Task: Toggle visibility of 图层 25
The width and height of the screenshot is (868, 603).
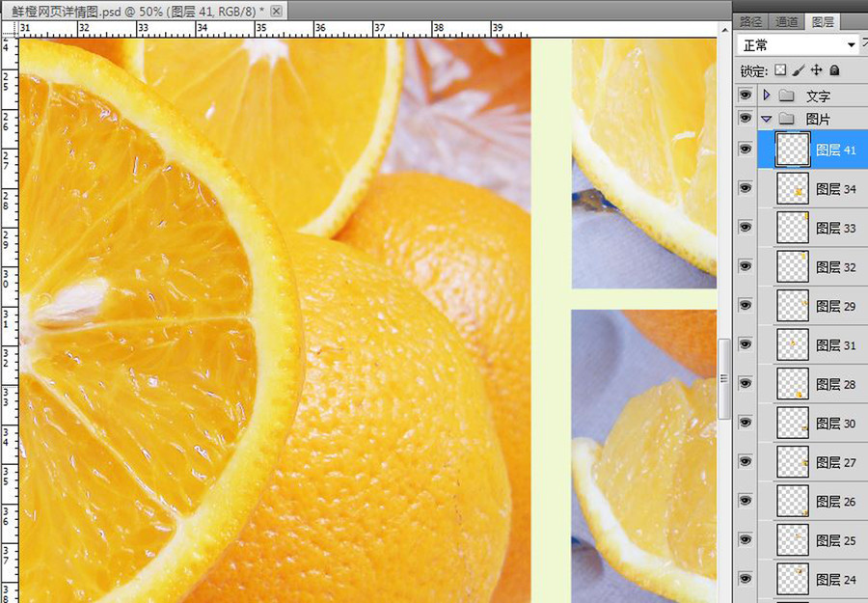Action: coord(746,540)
